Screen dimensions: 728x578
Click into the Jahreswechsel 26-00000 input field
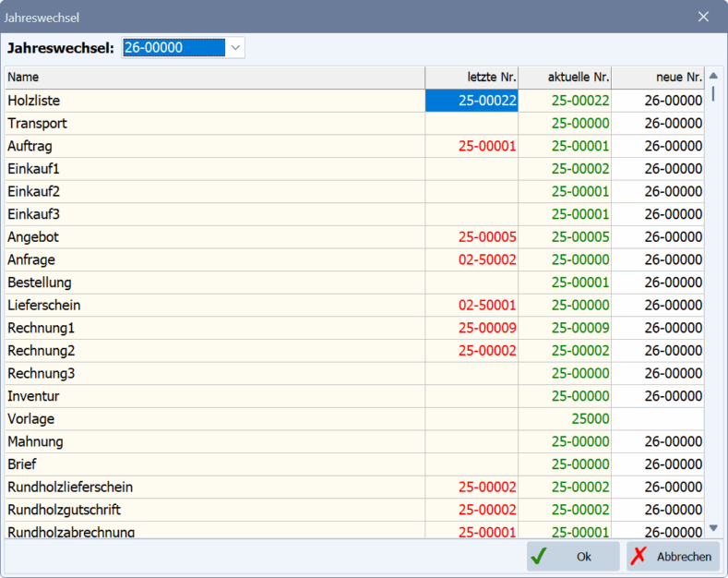(173, 48)
